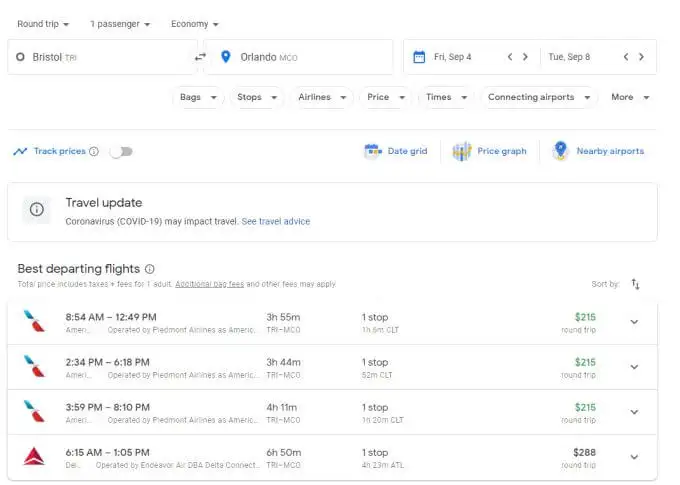The image size is (680, 485).
Task: Click the Track prices label
Action: pos(60,151)
